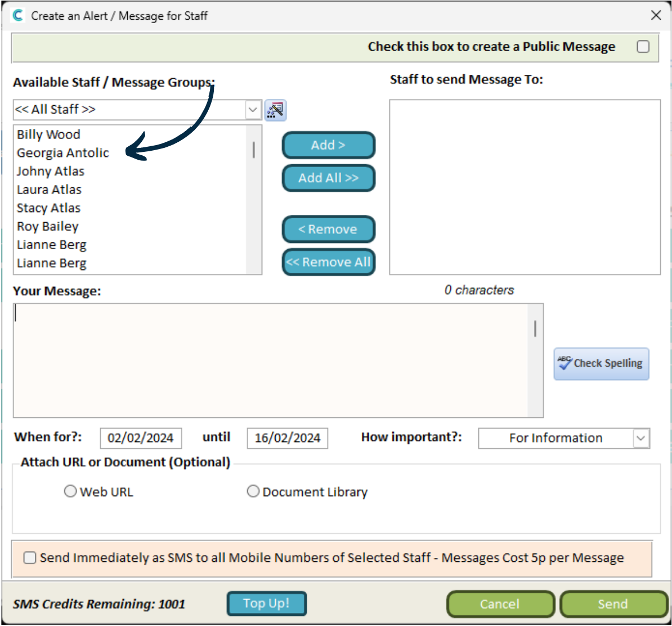The image size is (672, 626).
Task: Click the Add > button
Action: click(328, 145)
